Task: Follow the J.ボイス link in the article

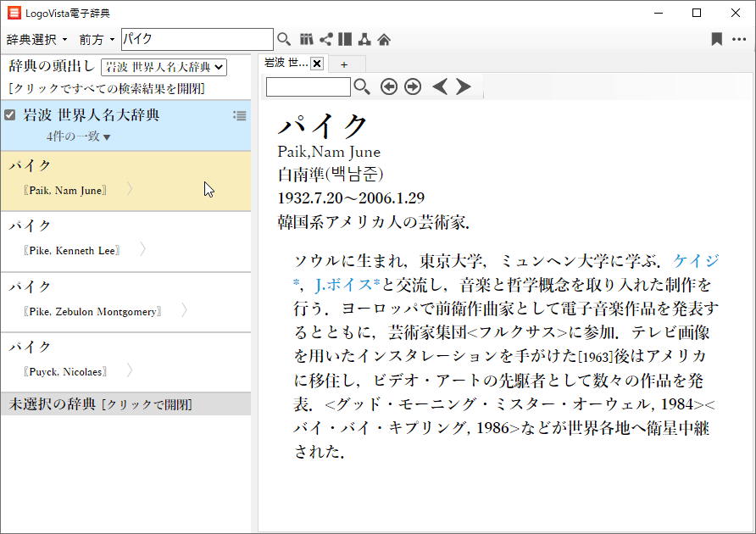Action: point(347,283)
